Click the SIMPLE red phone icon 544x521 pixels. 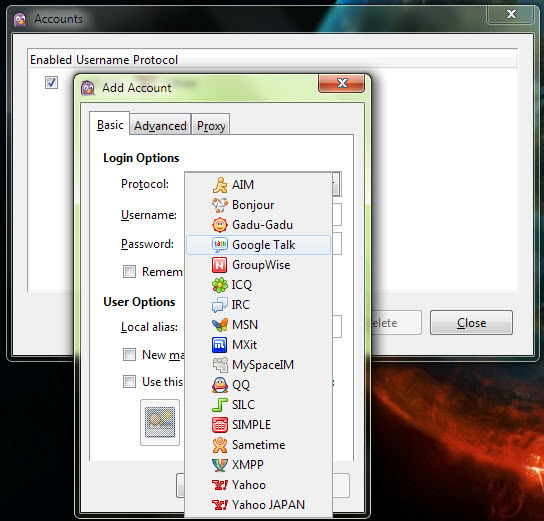(220, 425)
